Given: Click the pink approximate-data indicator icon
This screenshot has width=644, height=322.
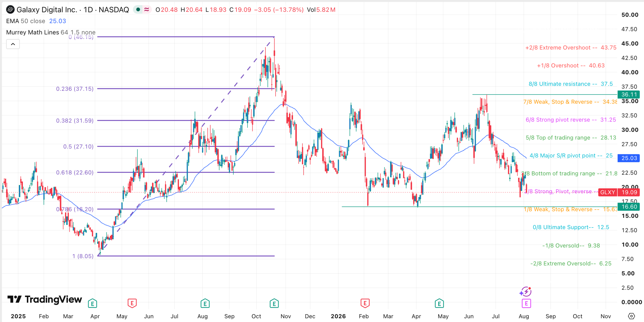Looking at the screenshot, I should (x=146, y=10).
